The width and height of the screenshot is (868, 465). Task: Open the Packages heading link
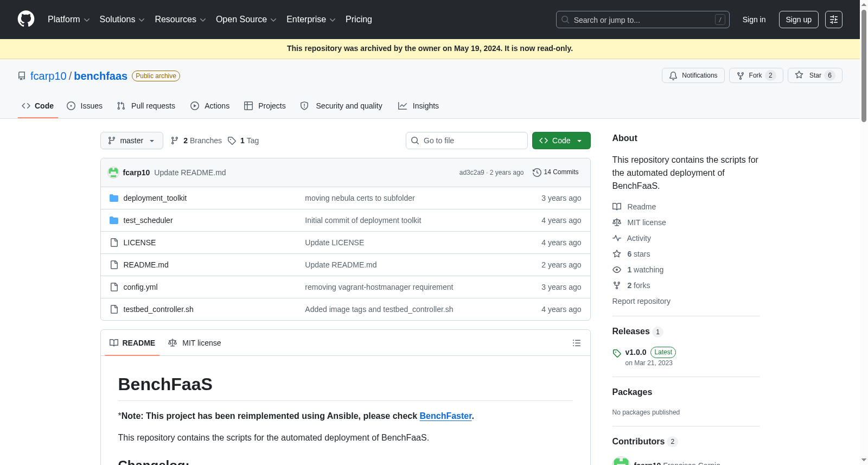[x=632, y=392]
